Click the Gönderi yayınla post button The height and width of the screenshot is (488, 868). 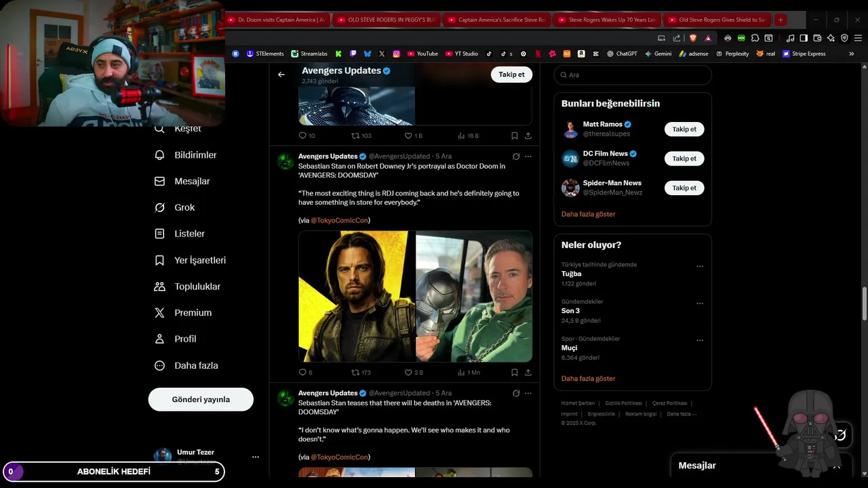click(x=201, y=399)
